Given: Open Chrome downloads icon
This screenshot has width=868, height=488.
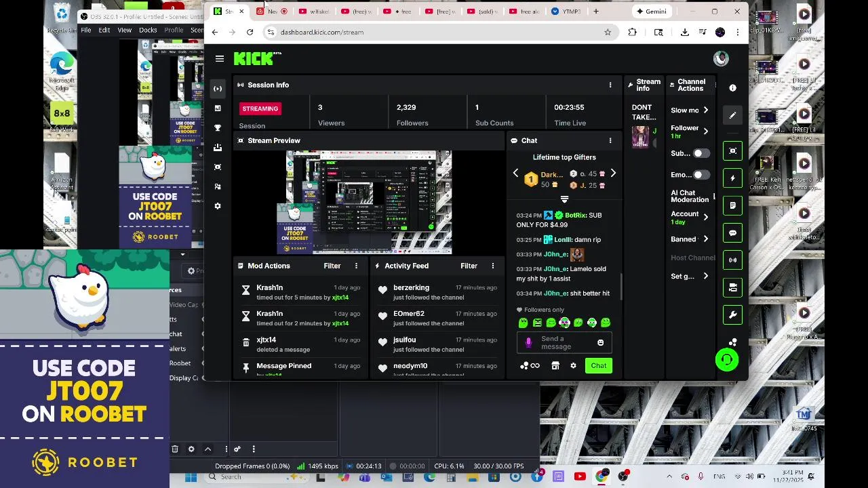Looking at the screenshot, I should [x=685, y=32].
